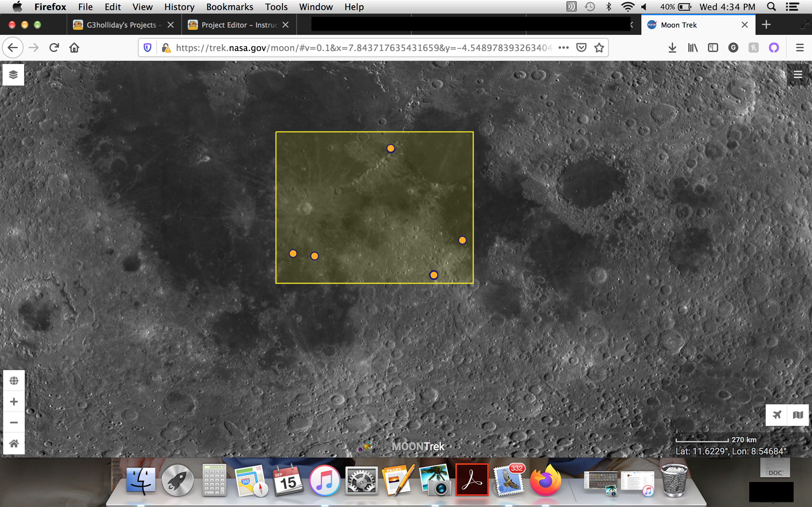Open the Firefox application menu
The width and height of the screenshot is (812, 507).
(800, 47)
